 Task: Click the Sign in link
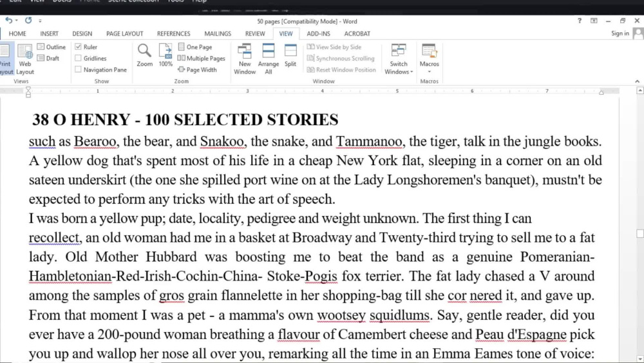point(620,34)
